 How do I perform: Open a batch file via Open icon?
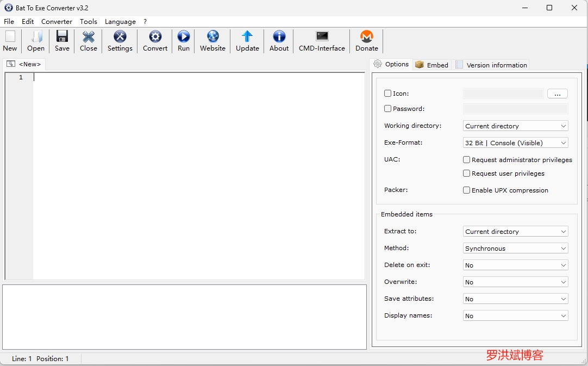point(36,36)
